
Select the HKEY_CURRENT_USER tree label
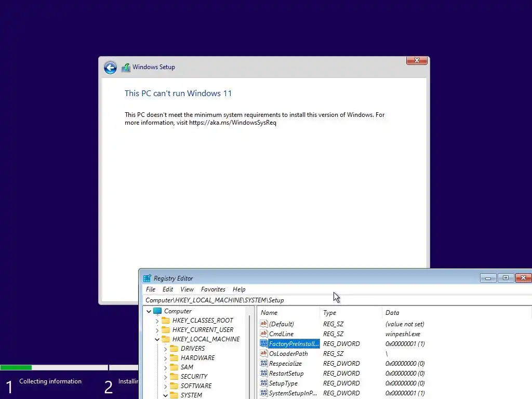tap(203, 330)
